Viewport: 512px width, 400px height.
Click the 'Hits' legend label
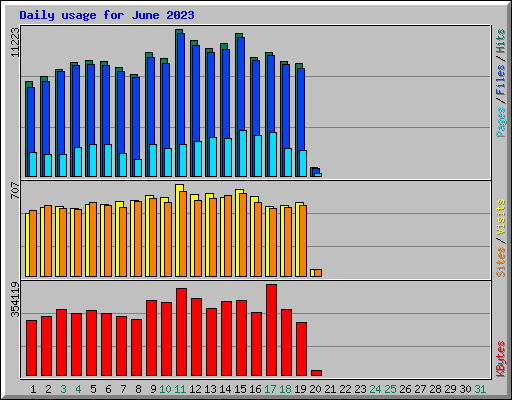tap(501, 41)
